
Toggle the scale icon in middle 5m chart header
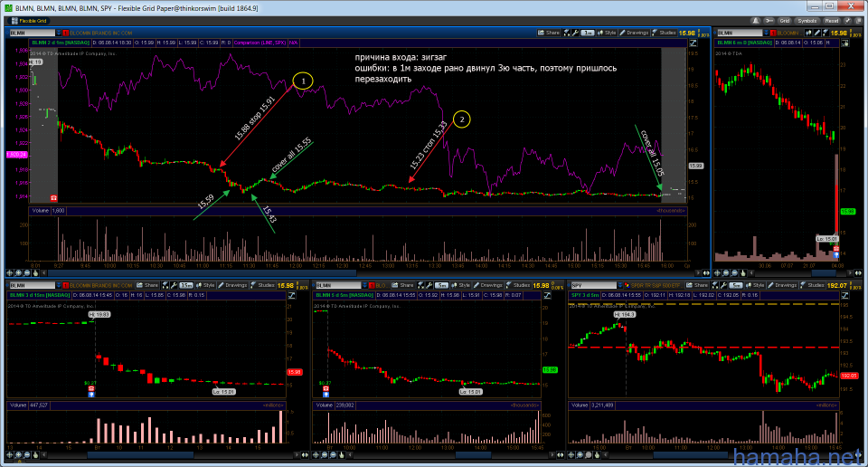546,295
